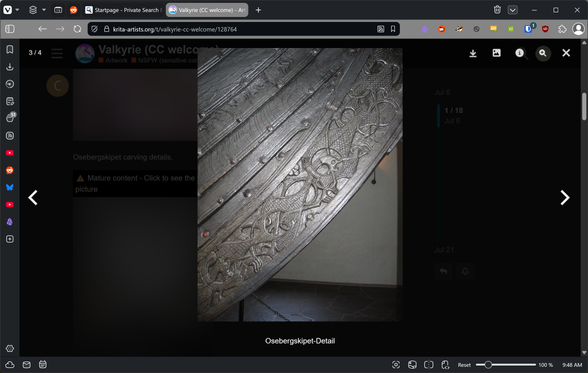
Task: Zoom into the image with magnifier icon
Action: click(x=543, y=53)
